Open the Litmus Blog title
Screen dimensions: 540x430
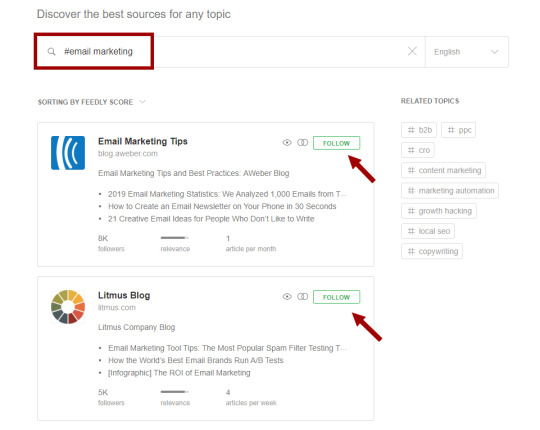(x=124, y=295)
